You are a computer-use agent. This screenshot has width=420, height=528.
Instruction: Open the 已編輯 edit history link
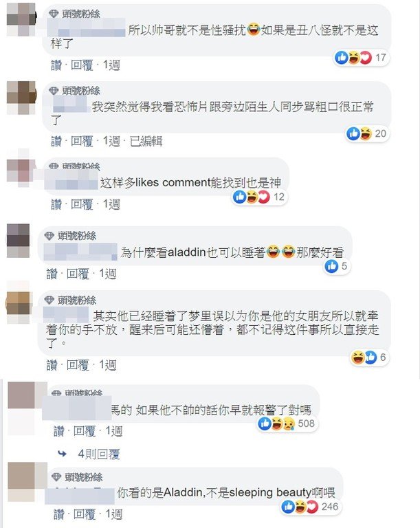click(146, 141)
